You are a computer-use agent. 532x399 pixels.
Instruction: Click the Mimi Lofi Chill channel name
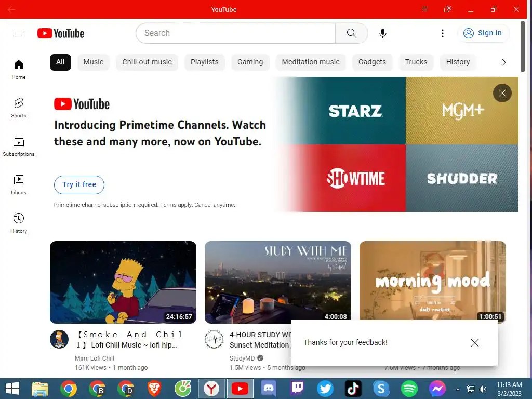coord(95,358)
